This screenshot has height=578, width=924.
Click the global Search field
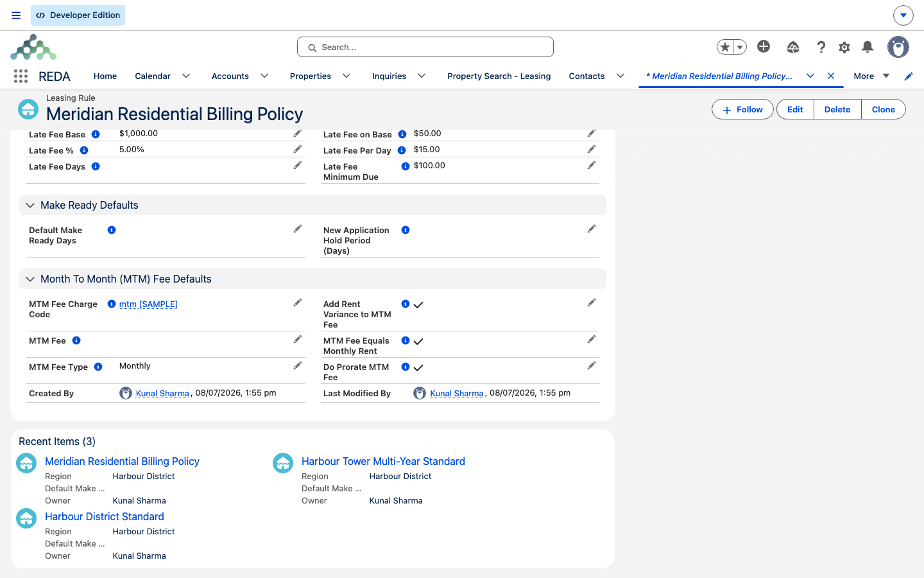[x=425, y=47]
